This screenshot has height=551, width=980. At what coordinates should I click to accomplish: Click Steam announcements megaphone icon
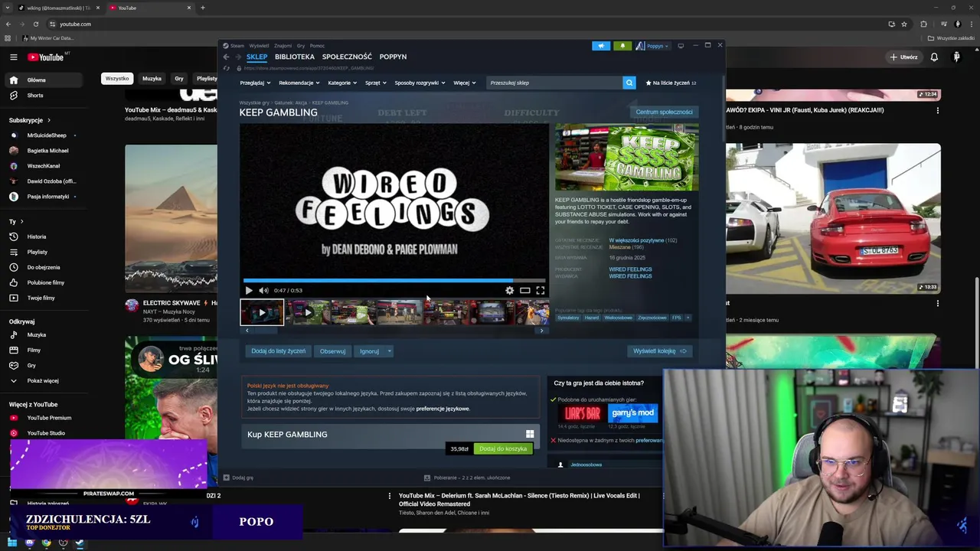(601, 46)
